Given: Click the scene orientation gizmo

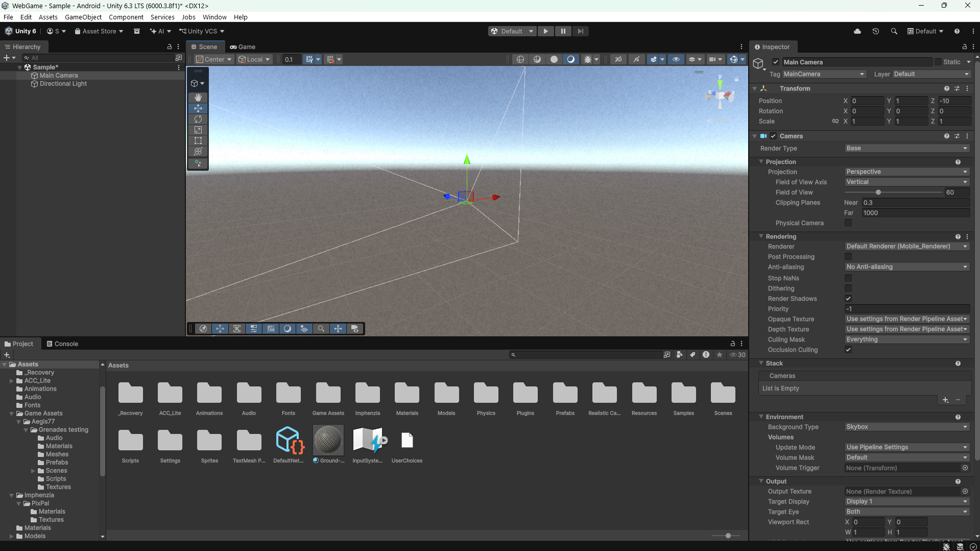Looking at the screenshot, I should click(720, 96).
